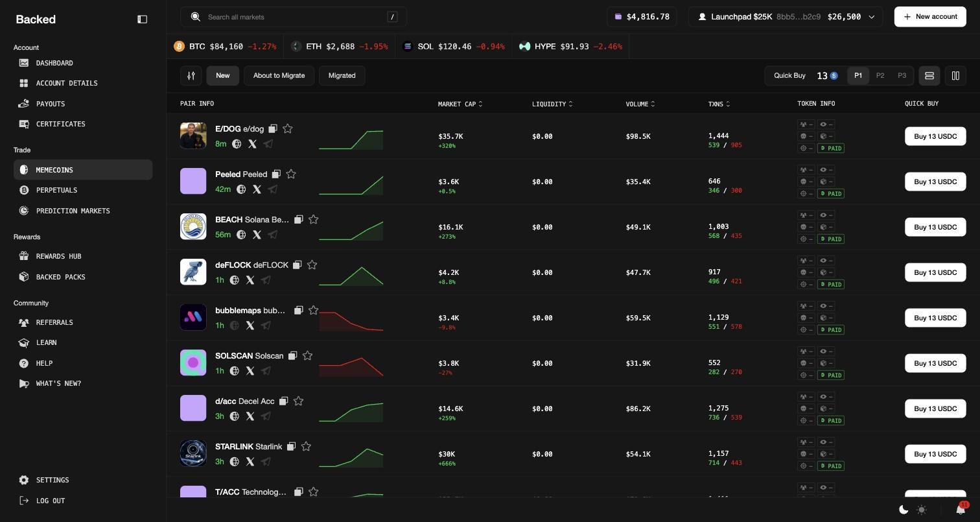Click the BTC ticker icon
The width and height of the screenshot is (980, 522).
(179, 46)
